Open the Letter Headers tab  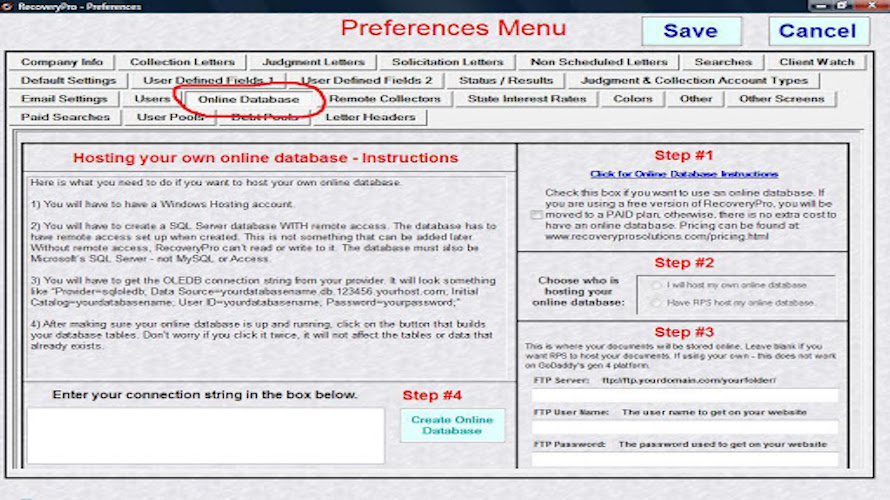pyautogui.click(x=370, y=117)
